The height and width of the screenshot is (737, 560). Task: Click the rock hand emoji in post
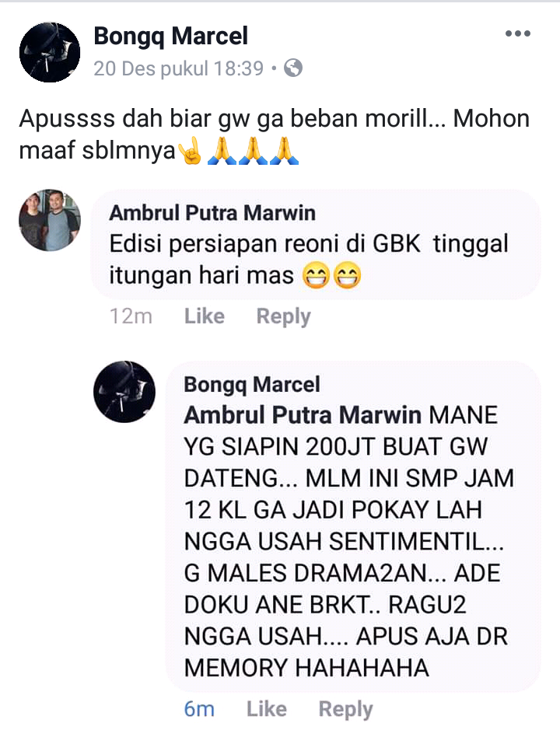191,151
